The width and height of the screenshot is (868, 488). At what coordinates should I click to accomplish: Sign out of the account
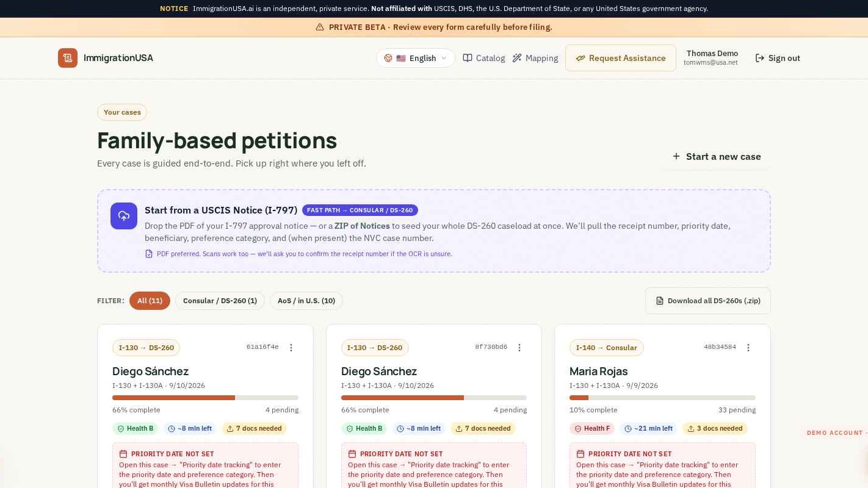click(778, 58)
